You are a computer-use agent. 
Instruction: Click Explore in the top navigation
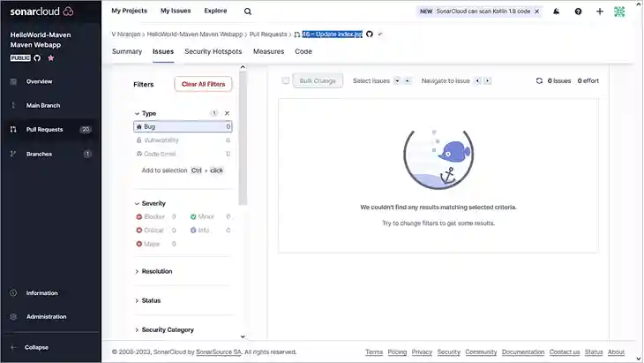(215, 11)
